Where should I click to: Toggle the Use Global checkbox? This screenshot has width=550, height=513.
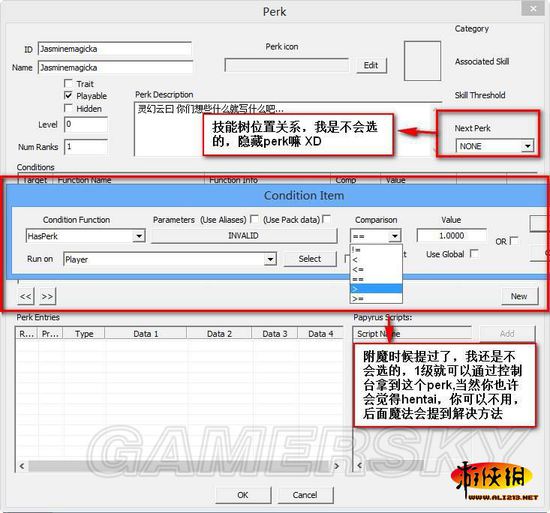click(474, 254)
